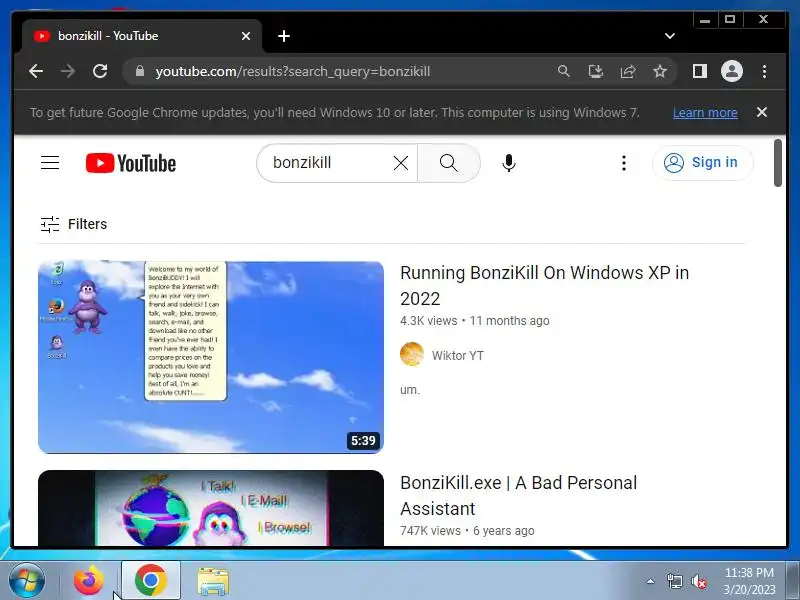Click the Wiktor YT channel avatar
This screenshot has width=800, height=600.
pyautogui.click(x=412, y=355)
